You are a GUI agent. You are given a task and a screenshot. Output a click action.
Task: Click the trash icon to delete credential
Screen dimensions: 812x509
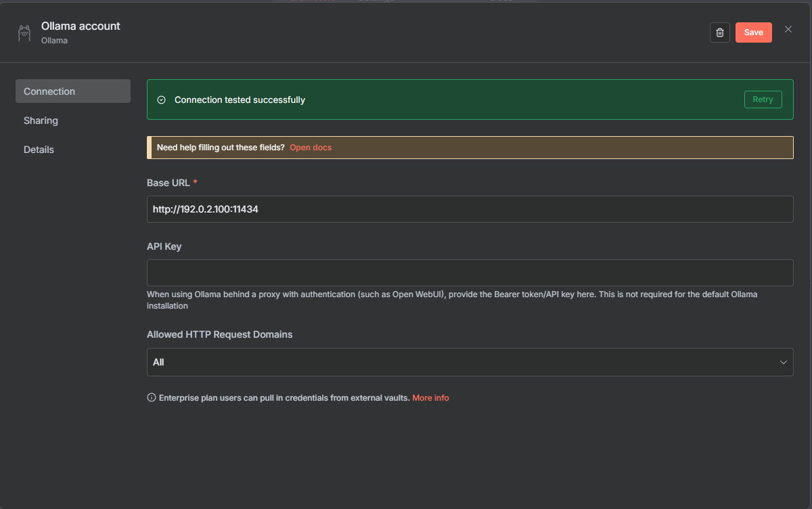point(720,32)
